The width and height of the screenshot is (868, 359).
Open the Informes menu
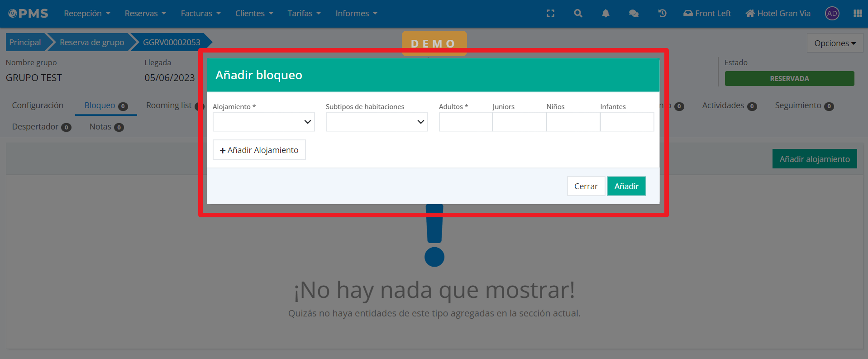(x=356, y=14)
